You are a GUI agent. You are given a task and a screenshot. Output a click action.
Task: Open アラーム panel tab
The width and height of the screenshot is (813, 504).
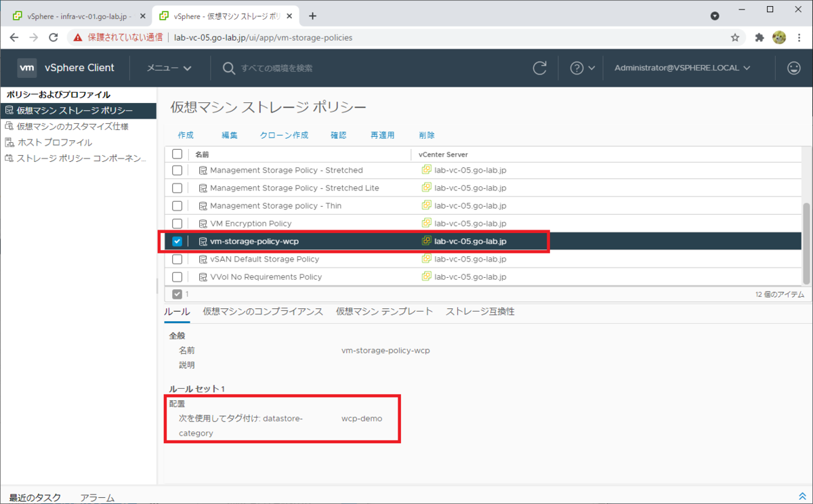tap(97, 497)
